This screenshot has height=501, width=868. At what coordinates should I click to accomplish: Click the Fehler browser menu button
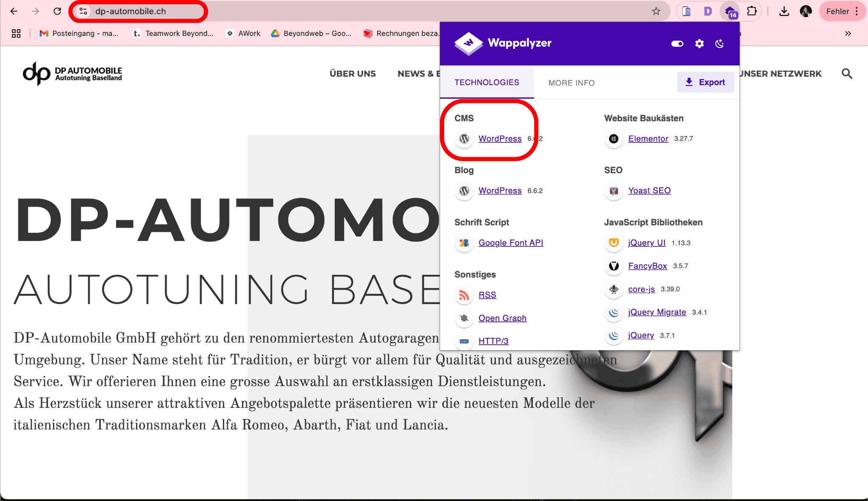843,11
